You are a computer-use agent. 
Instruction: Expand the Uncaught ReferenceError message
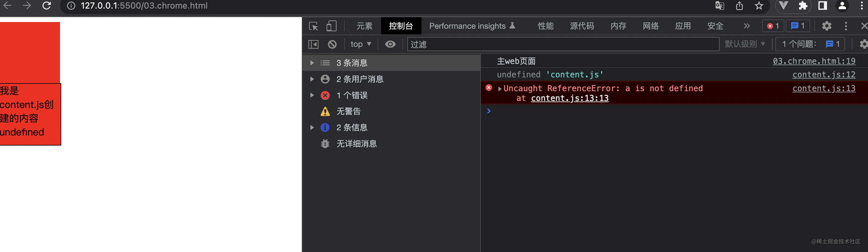pos(500,89)
